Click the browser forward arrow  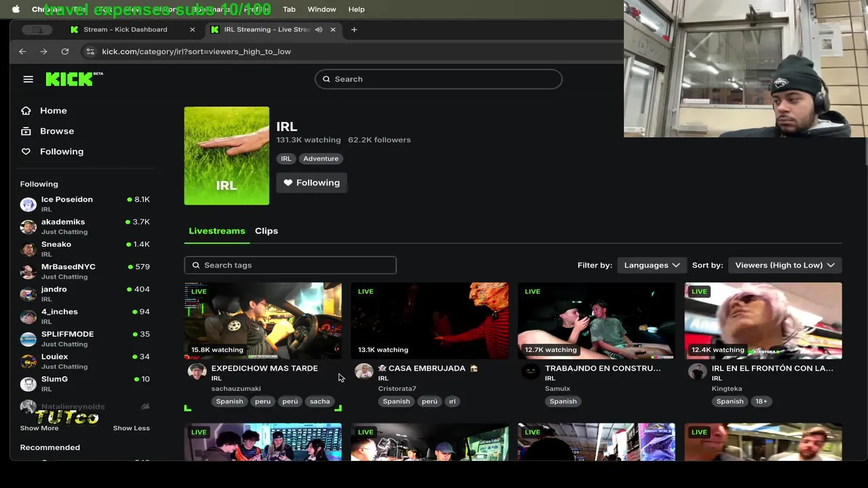coord(43,52)
